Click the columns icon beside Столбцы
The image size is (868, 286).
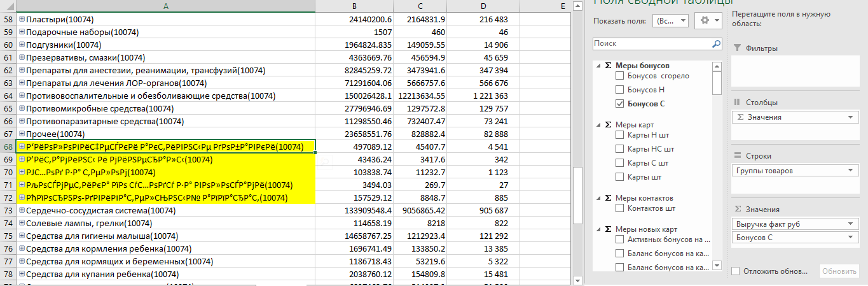point(737,103)
